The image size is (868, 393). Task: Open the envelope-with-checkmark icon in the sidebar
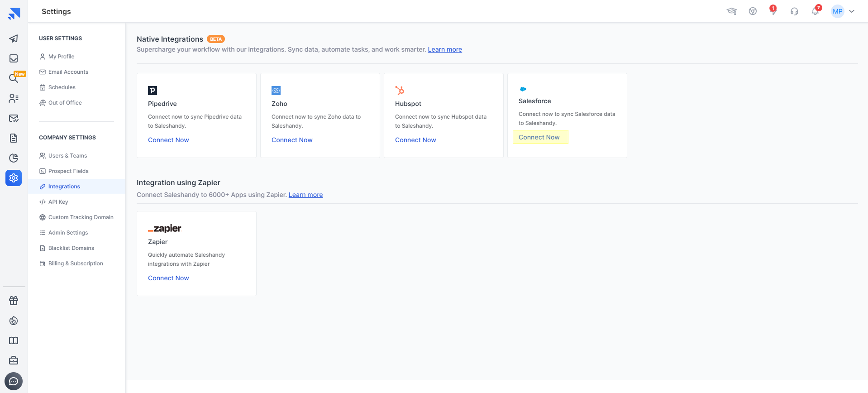click(14, 118)
